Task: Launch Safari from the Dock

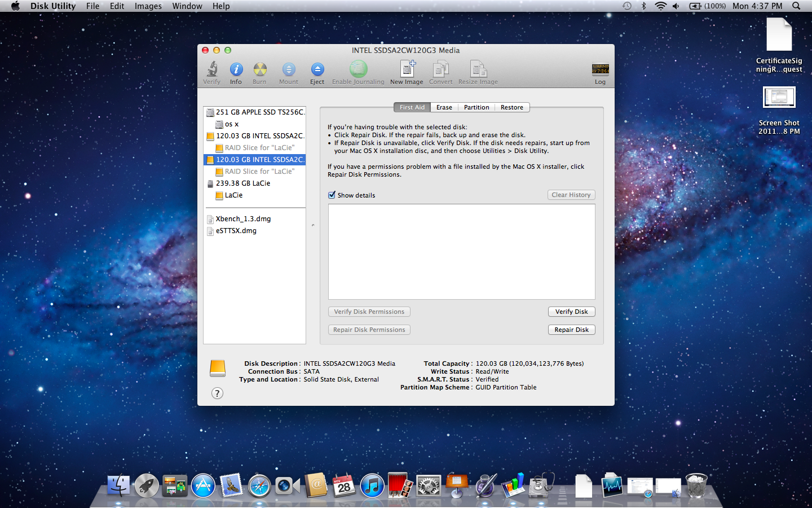Action: [x=259, y=485]
